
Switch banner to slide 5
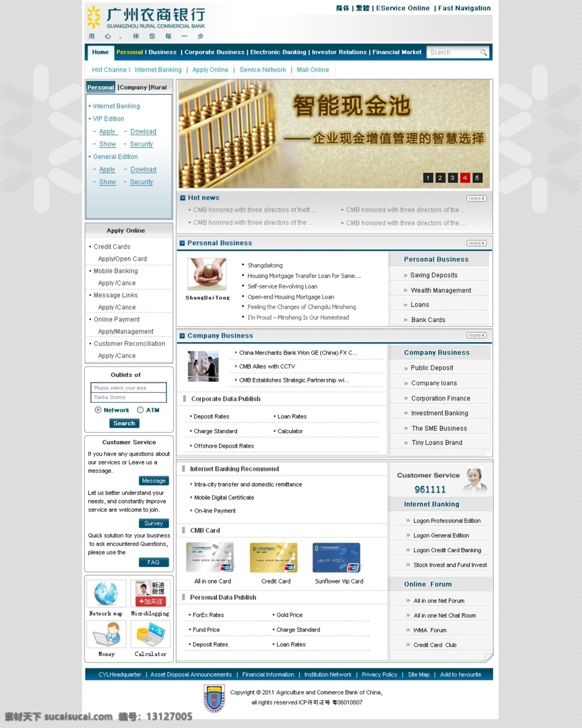[x=477, y=178]
